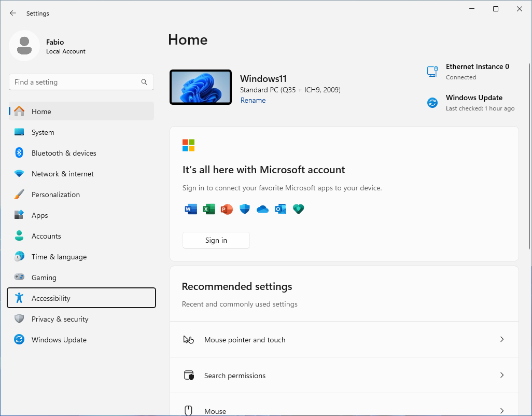
Task: Maximize the Settings window
Action: click(x=496, y=9)
